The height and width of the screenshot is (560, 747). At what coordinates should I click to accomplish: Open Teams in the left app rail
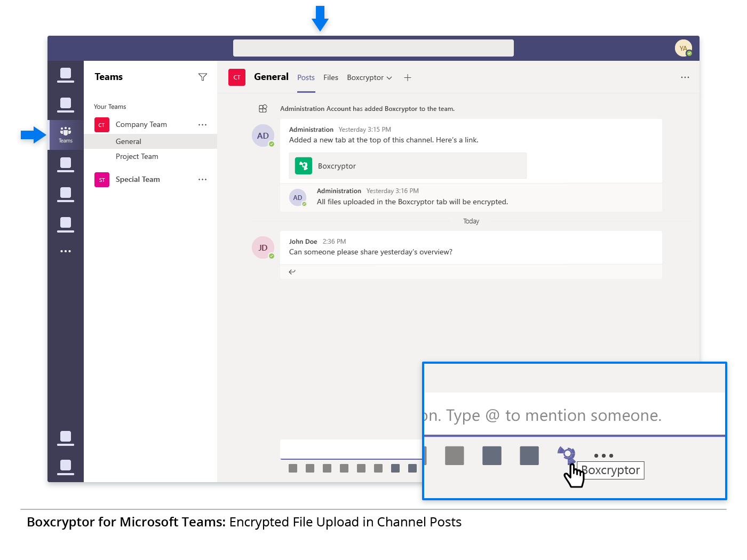click(x=66, y=134)
